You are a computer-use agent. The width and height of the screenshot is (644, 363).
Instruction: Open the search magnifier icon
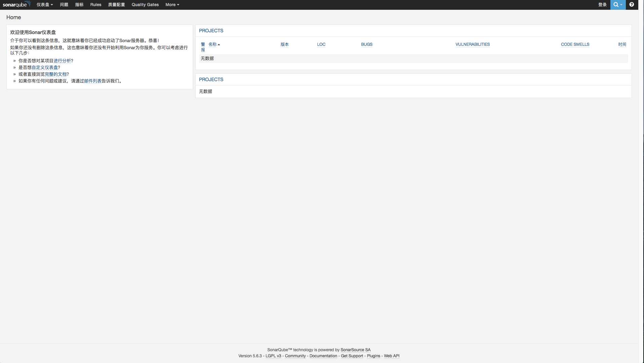coord(618,5)
